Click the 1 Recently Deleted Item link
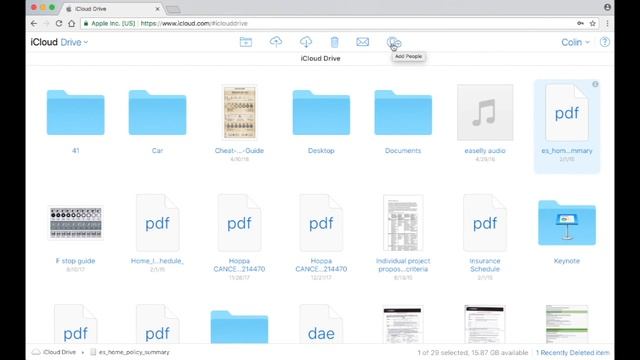Screen dimensions: 640x360 pyautogui.click(x=573, y=352)
